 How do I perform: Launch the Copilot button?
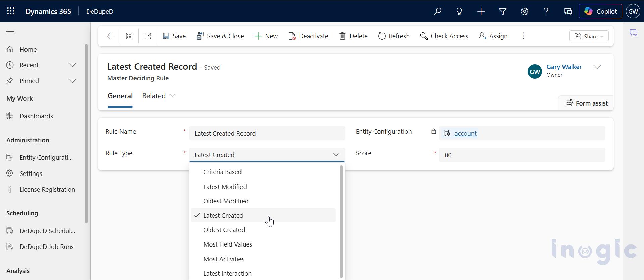600,11
